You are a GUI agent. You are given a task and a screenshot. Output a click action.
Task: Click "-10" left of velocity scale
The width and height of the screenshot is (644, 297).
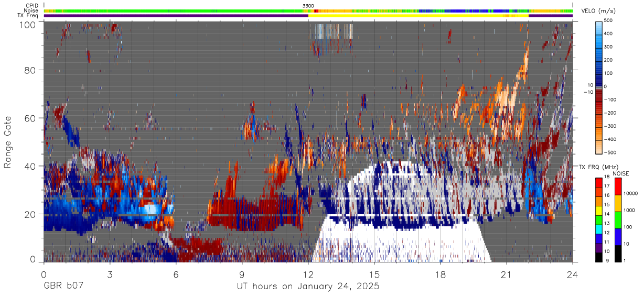click(588, 92)
